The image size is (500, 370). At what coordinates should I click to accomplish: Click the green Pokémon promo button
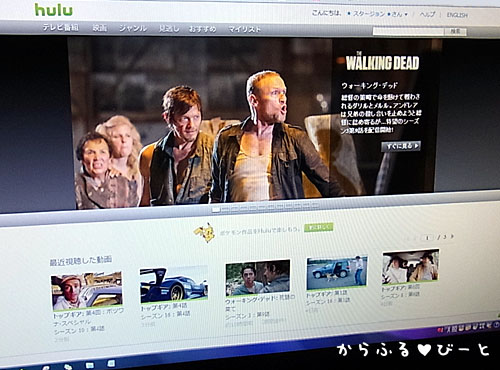[x=319, y=228]
